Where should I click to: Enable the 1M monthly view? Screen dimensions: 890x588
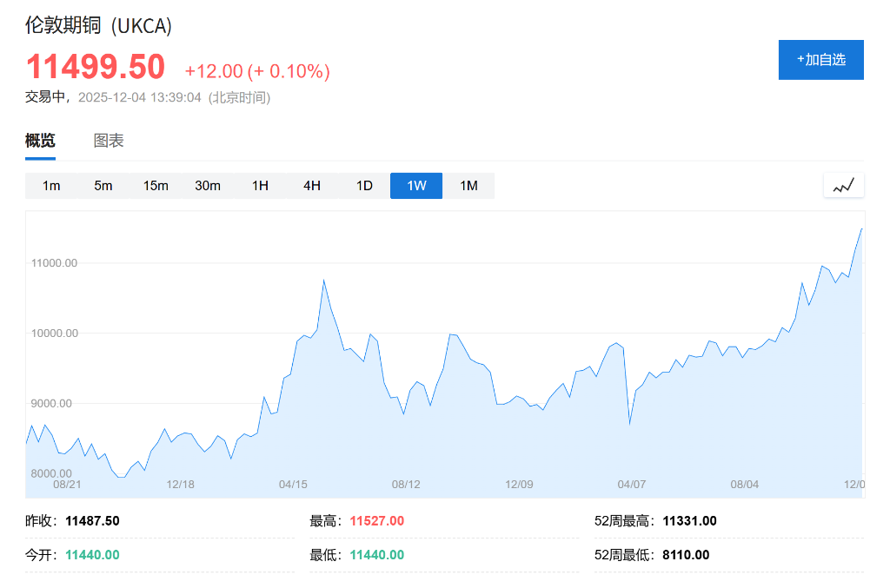click(469, 185)
